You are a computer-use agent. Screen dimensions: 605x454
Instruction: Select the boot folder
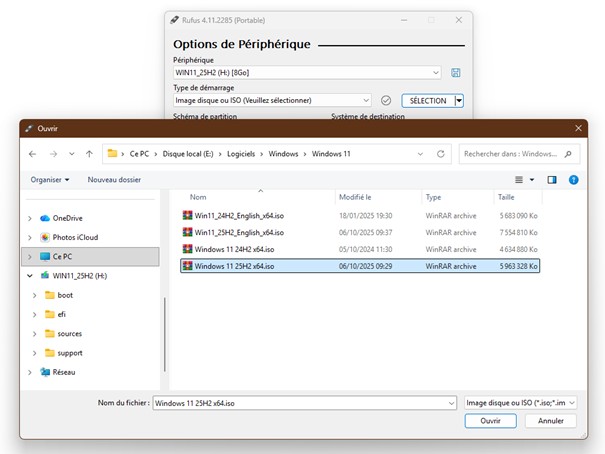[65, 295]
